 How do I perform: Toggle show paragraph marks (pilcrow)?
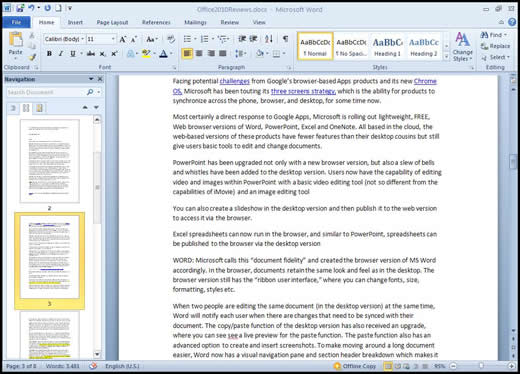pyautogui.click(x=285, y=39)
